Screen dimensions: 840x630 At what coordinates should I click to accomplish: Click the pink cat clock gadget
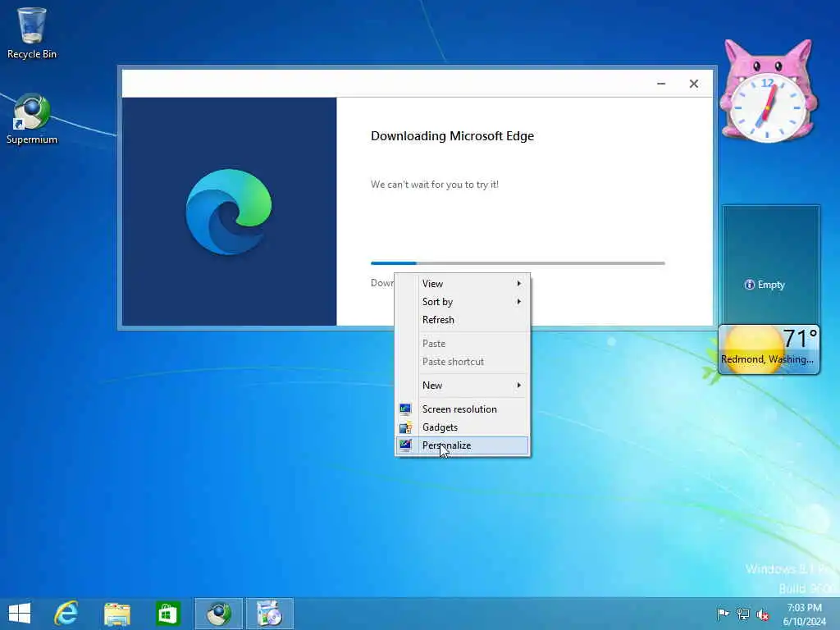coord(768,91)
